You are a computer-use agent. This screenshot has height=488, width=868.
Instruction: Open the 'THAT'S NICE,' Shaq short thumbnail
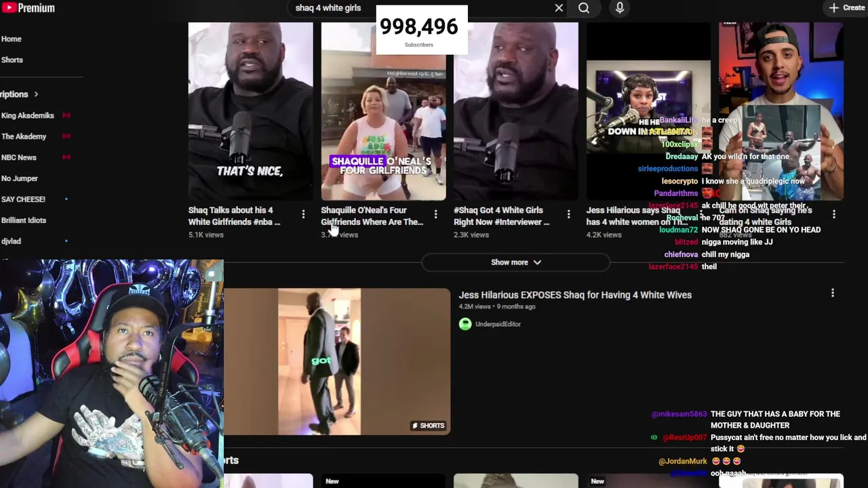(250, 111)
